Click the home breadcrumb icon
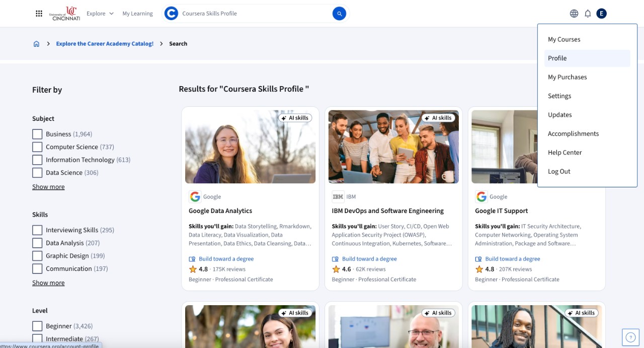The width and height of the screenshot is (644, 348). point(36,43)
